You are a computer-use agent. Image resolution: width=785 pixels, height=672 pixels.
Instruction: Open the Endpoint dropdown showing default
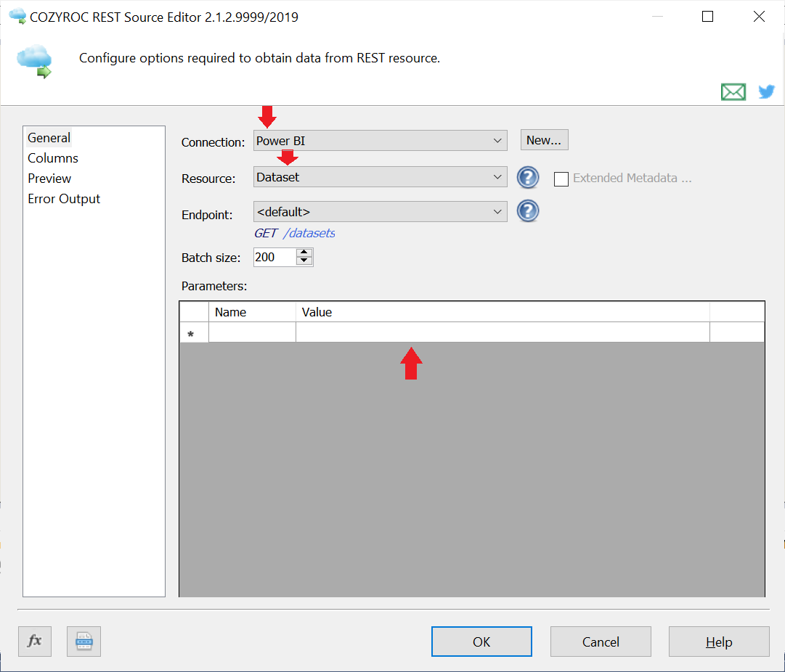point(380,212)
